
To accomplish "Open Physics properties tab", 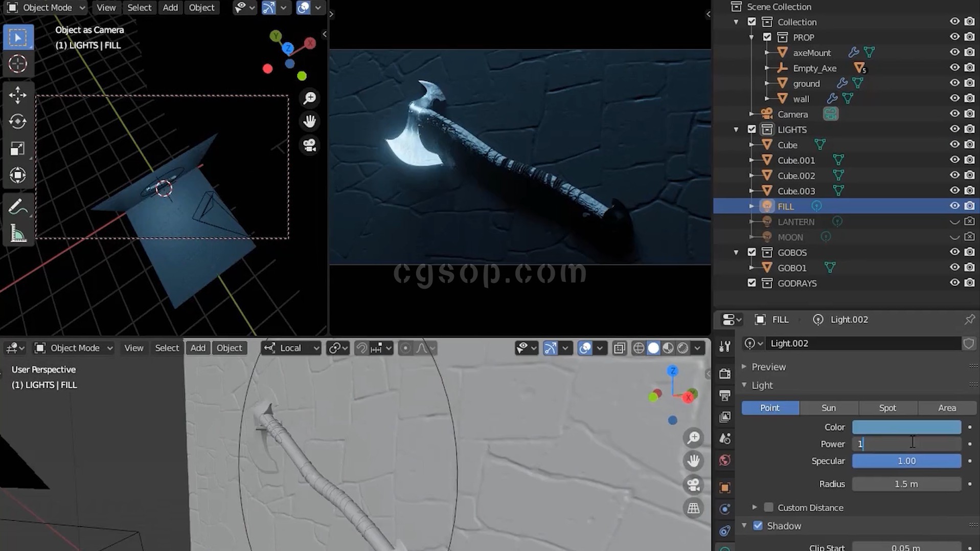I will pyautogui.click(x=725, y=509).
